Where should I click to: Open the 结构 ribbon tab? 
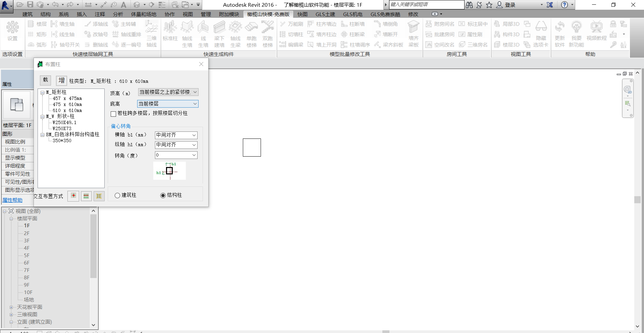click(46, 14)
